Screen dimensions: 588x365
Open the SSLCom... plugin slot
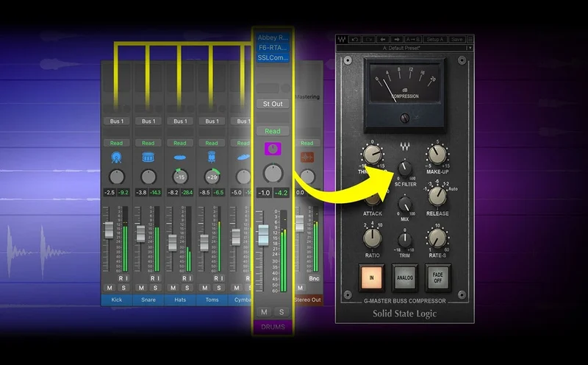[273, 58]
